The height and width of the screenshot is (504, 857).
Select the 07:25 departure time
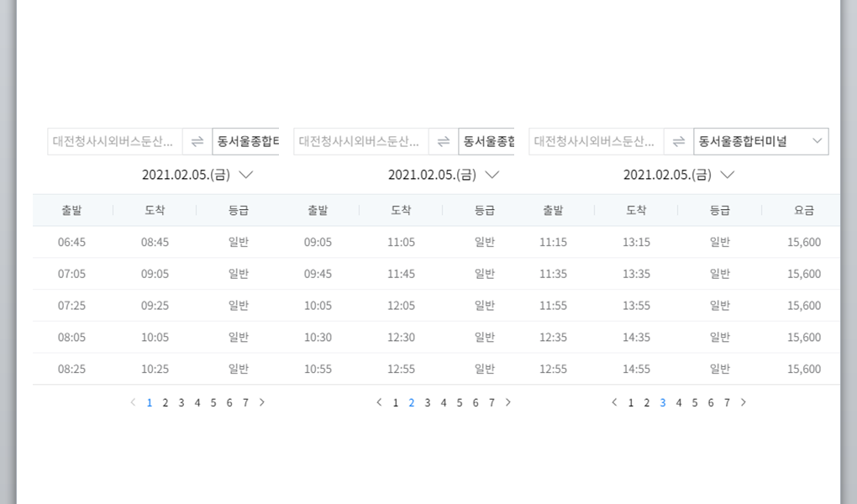pyautogui.click(x=71, y=306)
